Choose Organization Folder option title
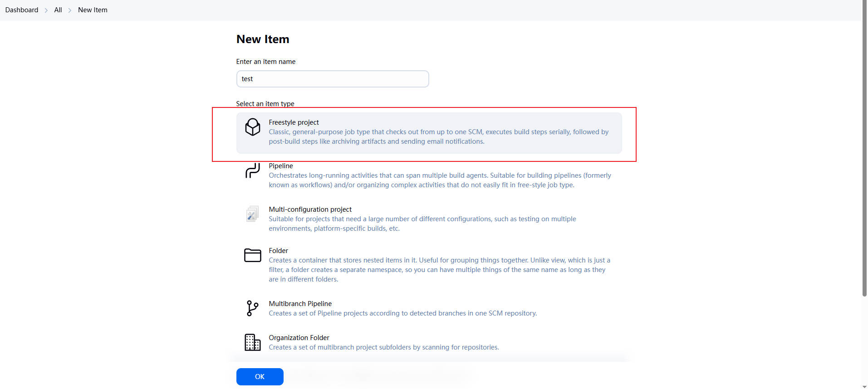This screenshot has width=868, height=389. click(x=299, y=338)
